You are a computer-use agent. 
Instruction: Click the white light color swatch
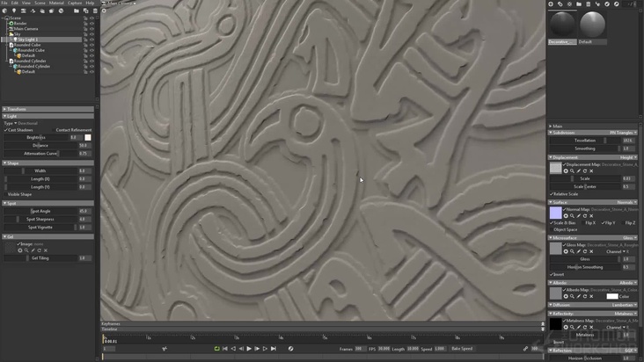point(87,137)
